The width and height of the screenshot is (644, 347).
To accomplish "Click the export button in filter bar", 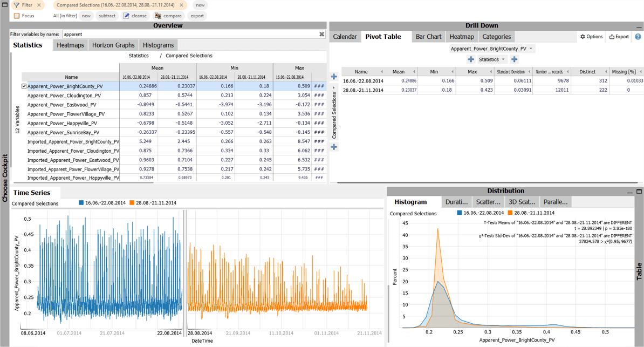I will [197, 16].
